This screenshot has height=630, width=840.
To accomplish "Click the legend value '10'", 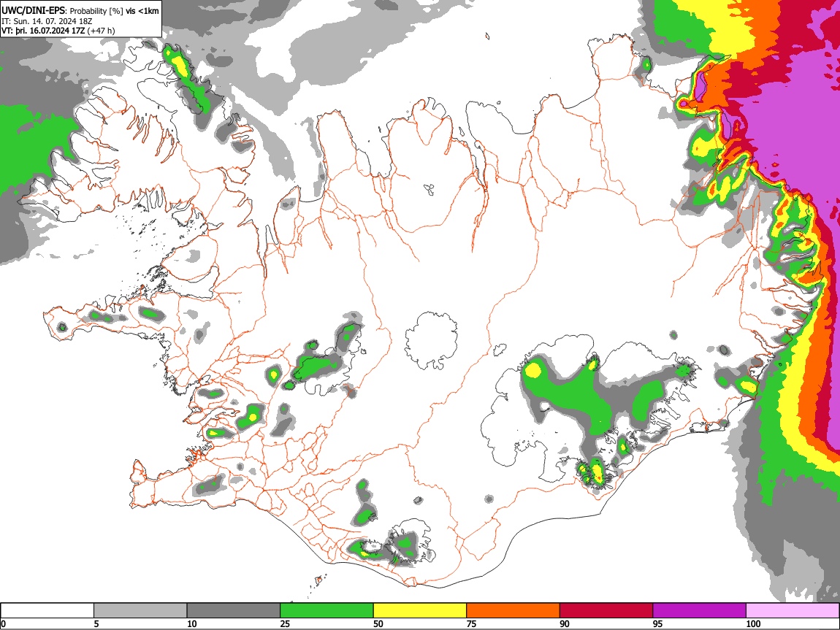I will tap(192, 623).
